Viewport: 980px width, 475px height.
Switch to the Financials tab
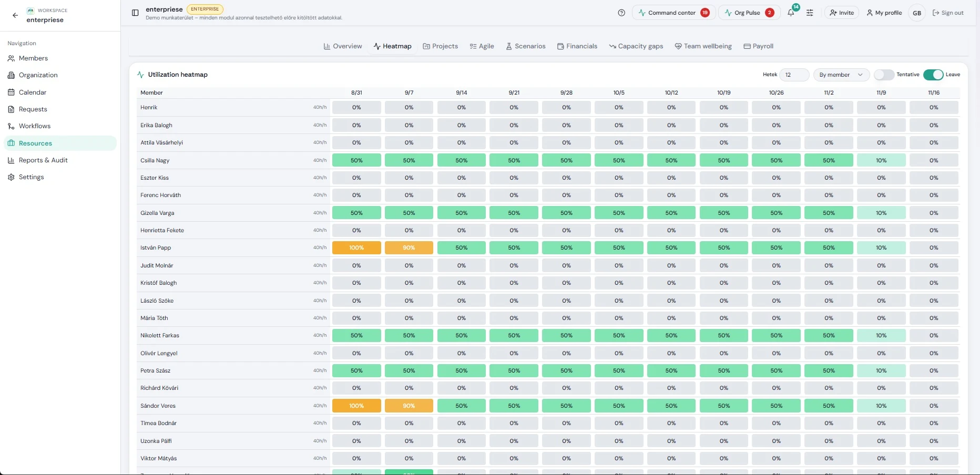(577, 46)
